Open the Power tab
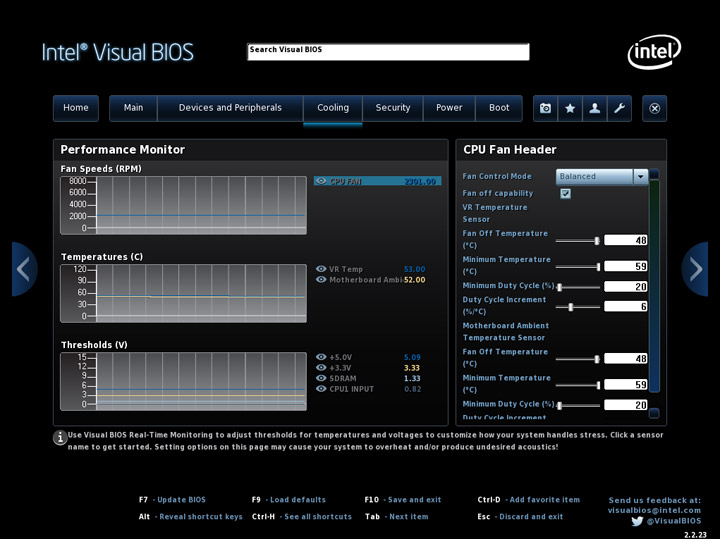The width and height of the screenshot is (720, 539). [449, 108]
